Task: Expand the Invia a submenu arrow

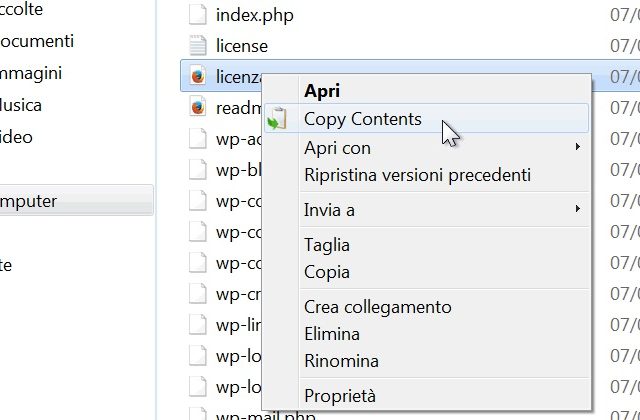Action: (578, 209)
